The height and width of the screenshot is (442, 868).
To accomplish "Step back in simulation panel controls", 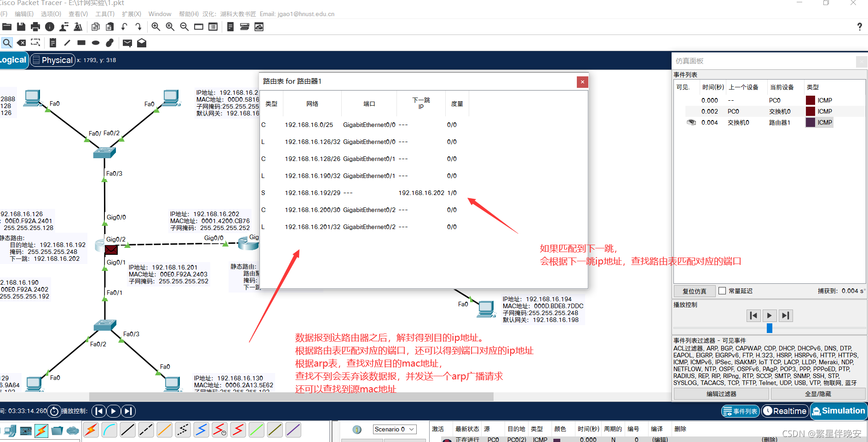I will point(753,316).
